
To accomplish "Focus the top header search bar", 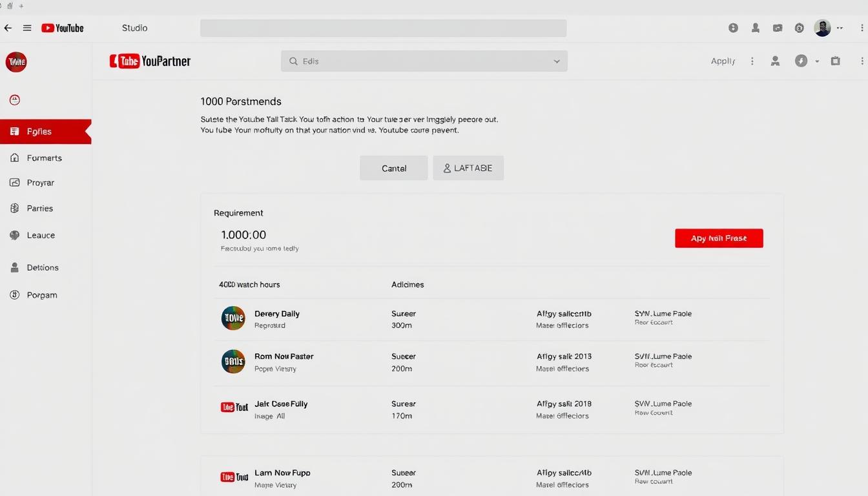I will (x=383, y=28).
